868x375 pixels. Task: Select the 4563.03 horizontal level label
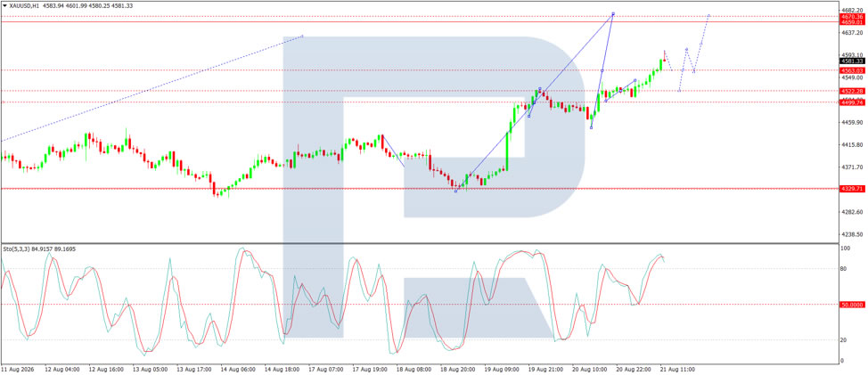point(852,70)
